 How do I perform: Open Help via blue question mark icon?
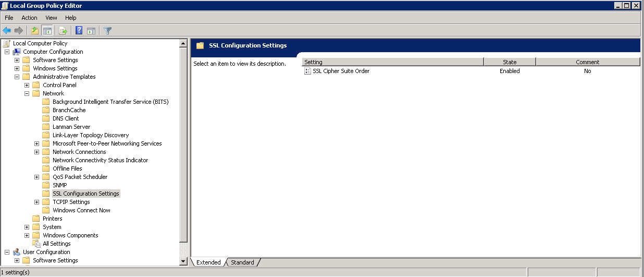79,31
